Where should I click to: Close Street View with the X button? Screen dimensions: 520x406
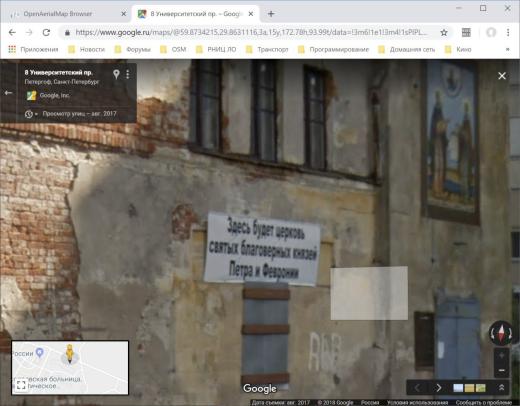tap(502, 76)
